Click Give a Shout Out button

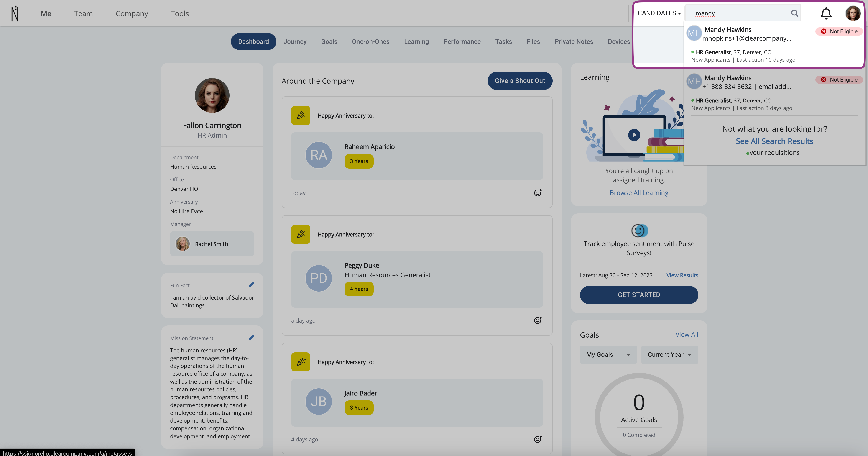tap(520, 81)
